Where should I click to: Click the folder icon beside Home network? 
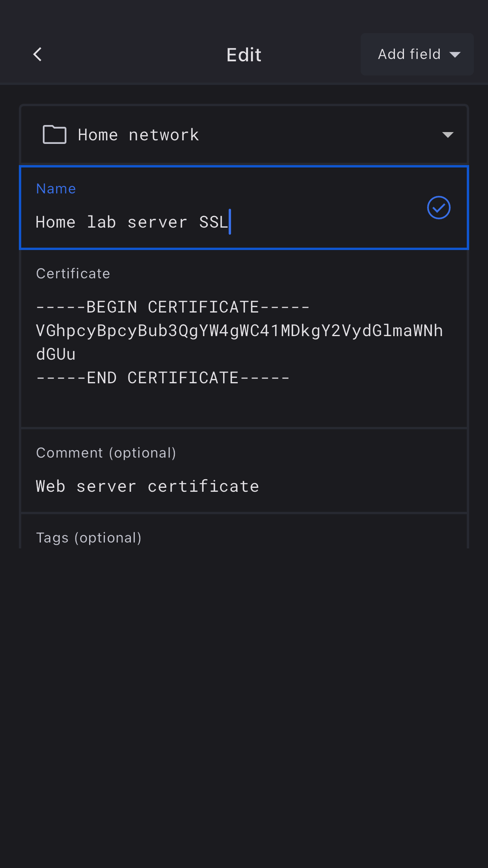pos(54,135)
